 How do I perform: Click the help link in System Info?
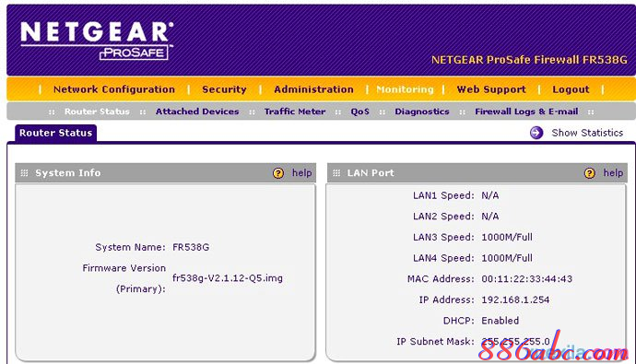click(301, 173)
